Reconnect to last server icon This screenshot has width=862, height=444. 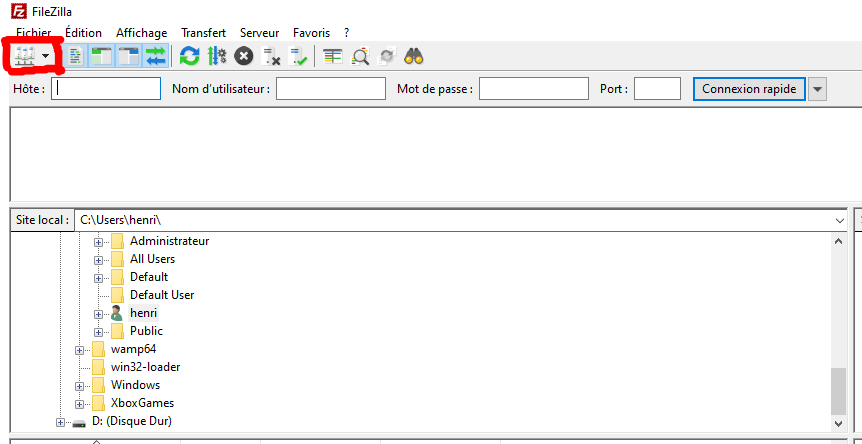(x=299, y=56)
